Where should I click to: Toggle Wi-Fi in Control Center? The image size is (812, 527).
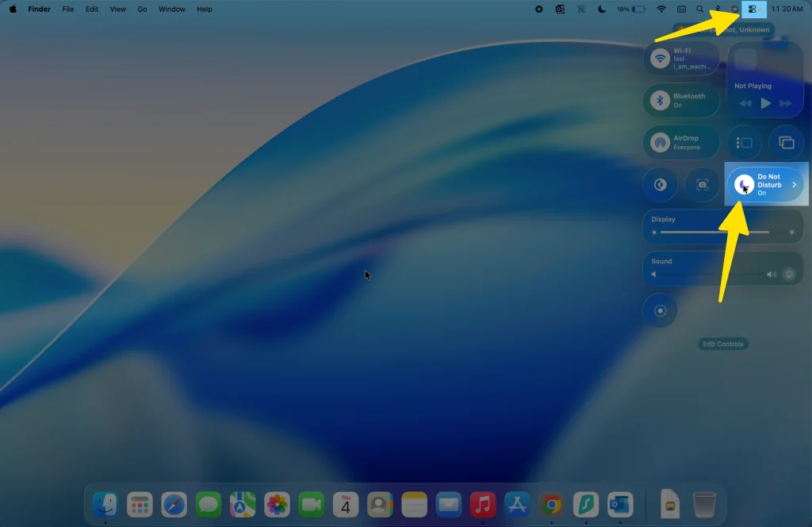(660, 59)
